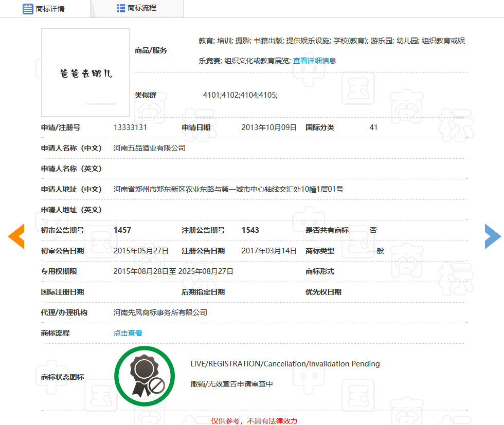Click the 申请人地址（英文） label
The image size is (504, 425).
click(x=71, y=210)
